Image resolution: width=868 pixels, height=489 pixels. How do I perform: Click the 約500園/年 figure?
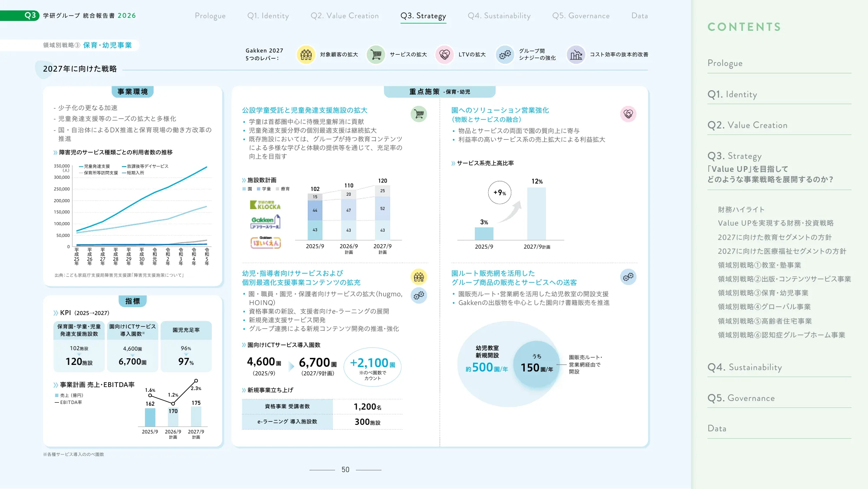coord(487,368)
